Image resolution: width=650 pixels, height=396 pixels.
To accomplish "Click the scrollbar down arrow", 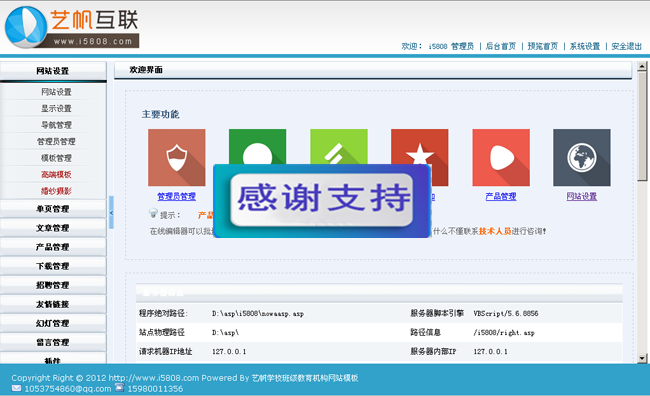I will click(642, 358).
